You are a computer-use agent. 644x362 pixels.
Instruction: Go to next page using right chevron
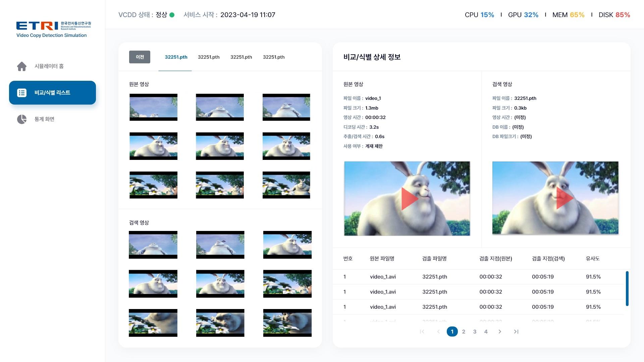coord(500,331)
